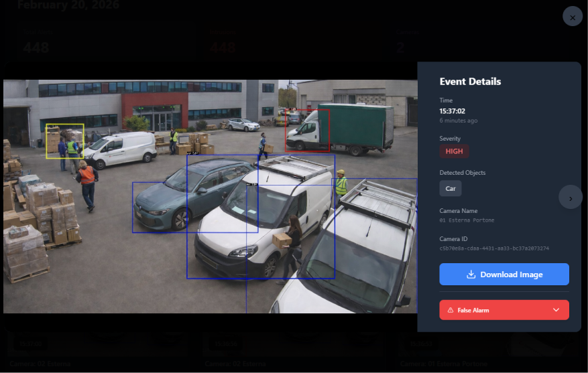This screenshot has width=588, height=373.
Task: Expand the False Alarm chevron arrow
Action: point(556,309)
